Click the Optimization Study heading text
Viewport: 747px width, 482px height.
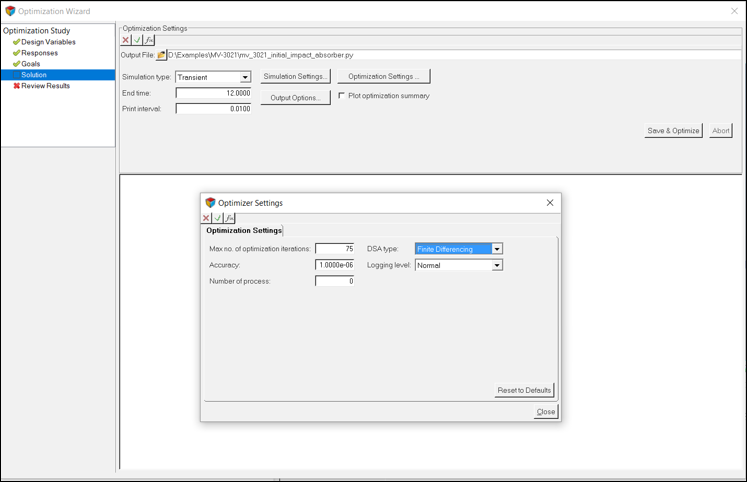37,30
